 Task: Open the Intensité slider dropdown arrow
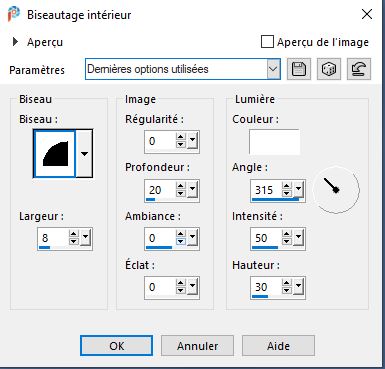pyautogui.click(x=298, y=237)
